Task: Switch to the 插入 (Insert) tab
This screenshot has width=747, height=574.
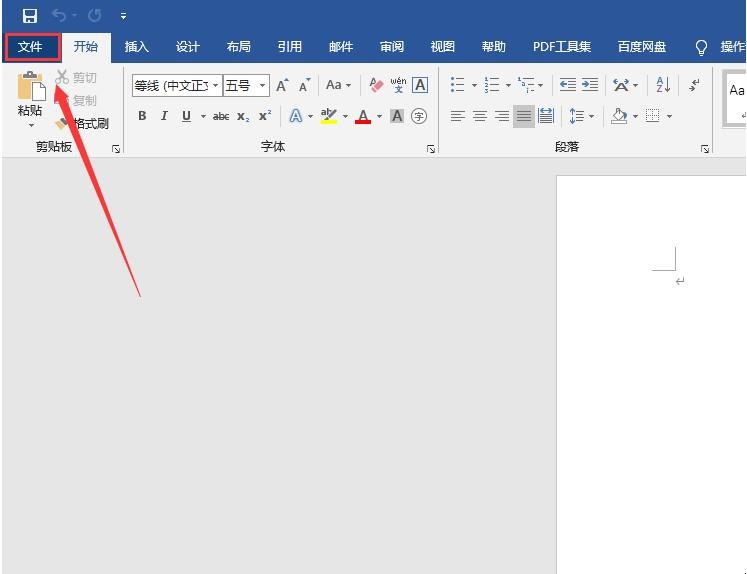Action: (137, 47)
